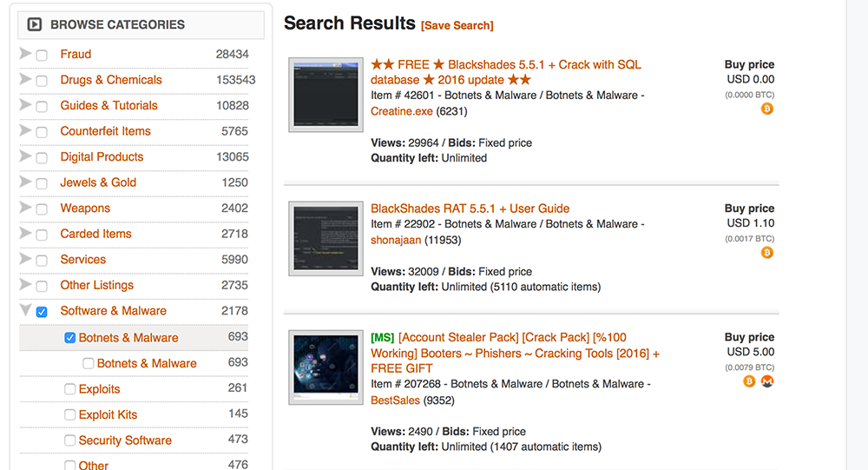Viewport: 868px width, 470px height.
Task: Tick the Guides & Tutorials checkbox
Action: pos(42,106)
